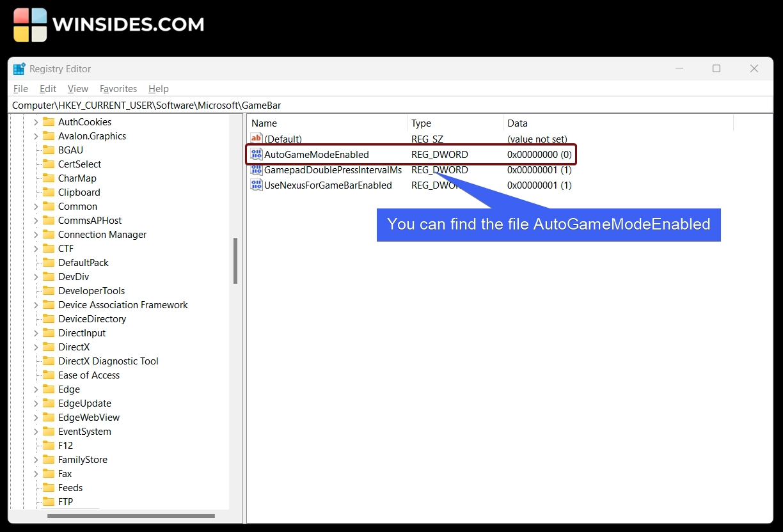783x532 pixels.
Task: Click the BGAU folder icon
Action: click(x=49, y=150)
